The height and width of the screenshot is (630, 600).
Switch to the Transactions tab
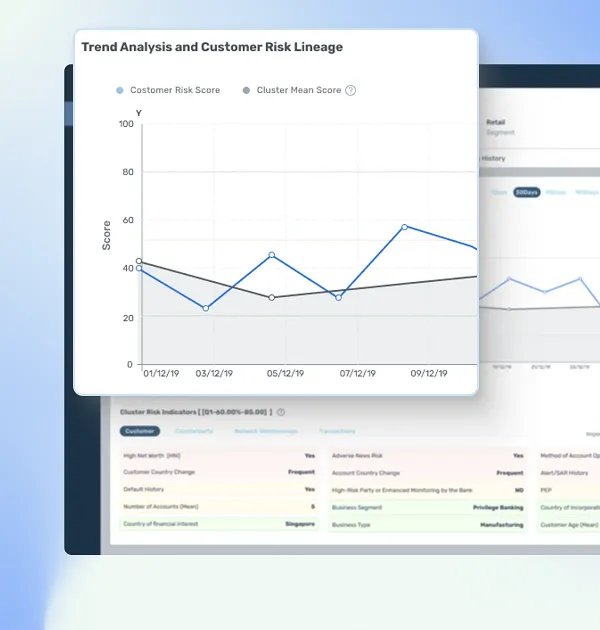point(337,431)
